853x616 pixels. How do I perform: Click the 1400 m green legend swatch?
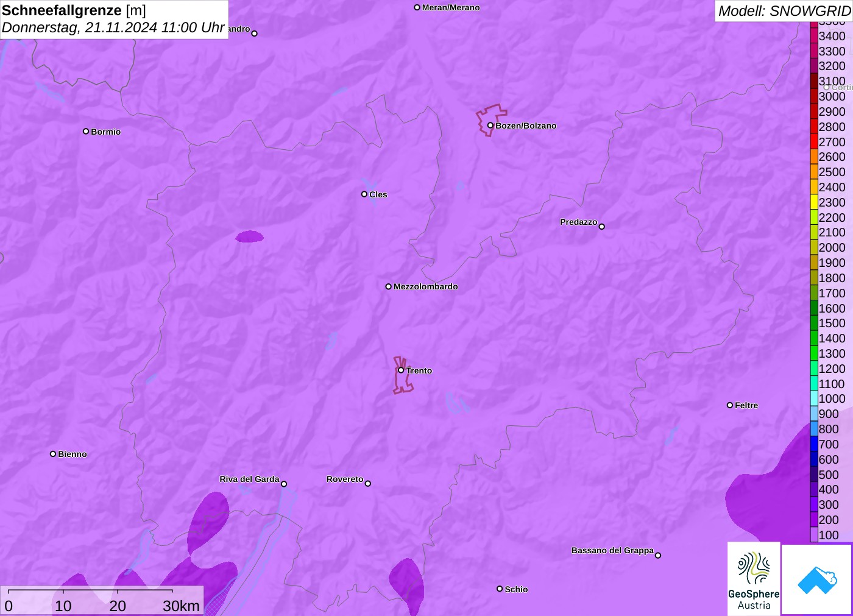pyautogui.click(x=814, y=338)
